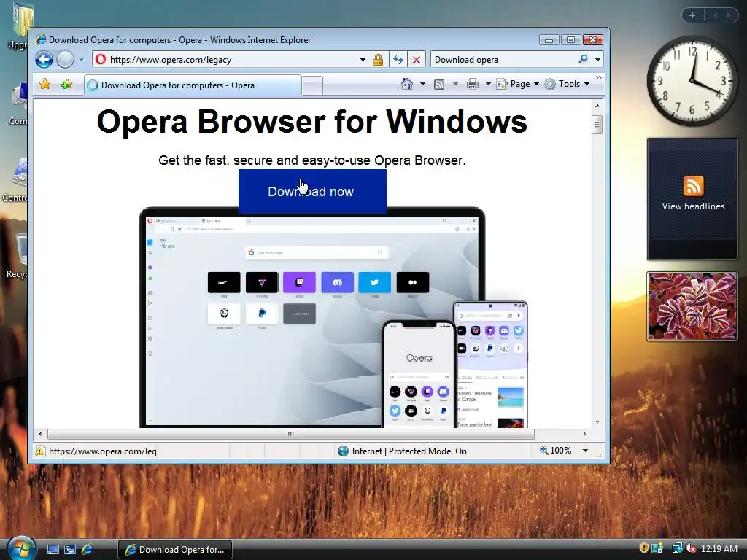Click the RSS feeds toolbar icon
The image size is (747, 560).
(439, 85)
